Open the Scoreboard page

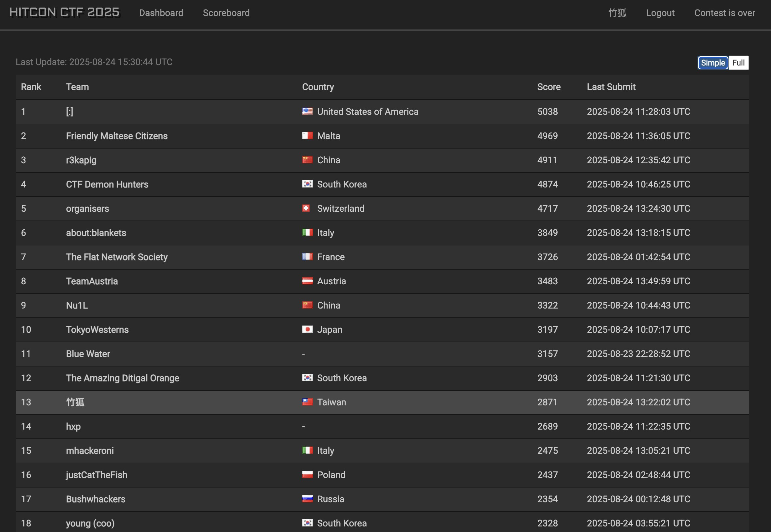[x=226, y=13]
